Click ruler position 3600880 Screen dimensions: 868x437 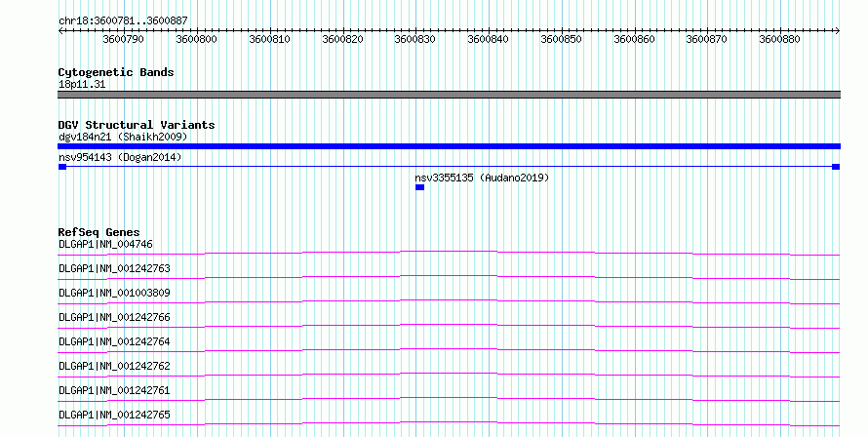(780, 39)
